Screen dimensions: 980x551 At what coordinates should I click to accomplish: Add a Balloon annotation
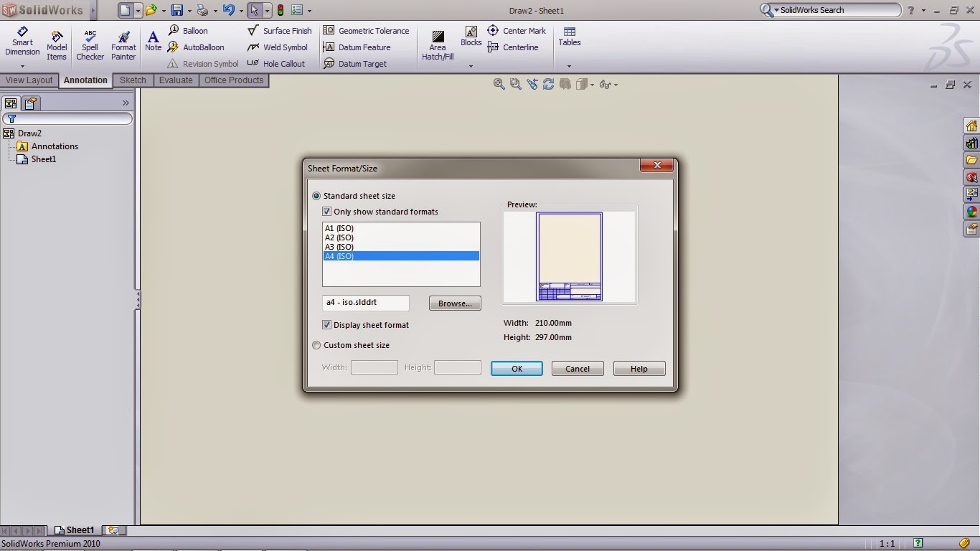point(188,31)
